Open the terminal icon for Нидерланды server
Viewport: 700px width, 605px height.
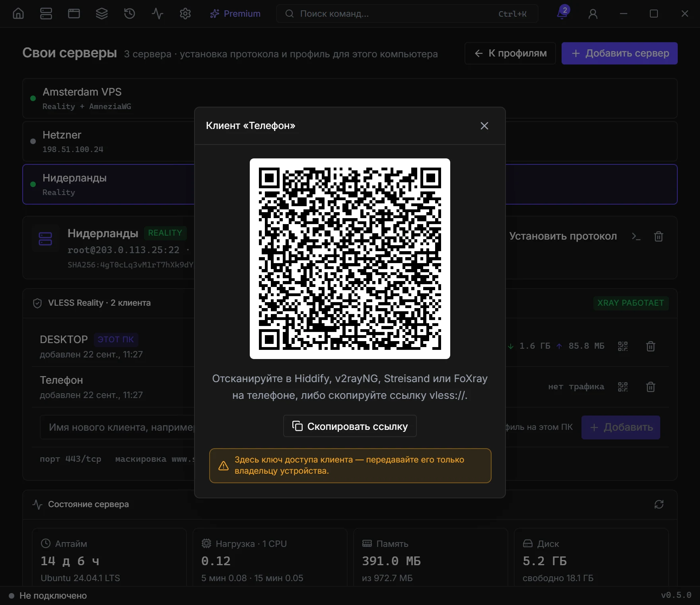636,236
